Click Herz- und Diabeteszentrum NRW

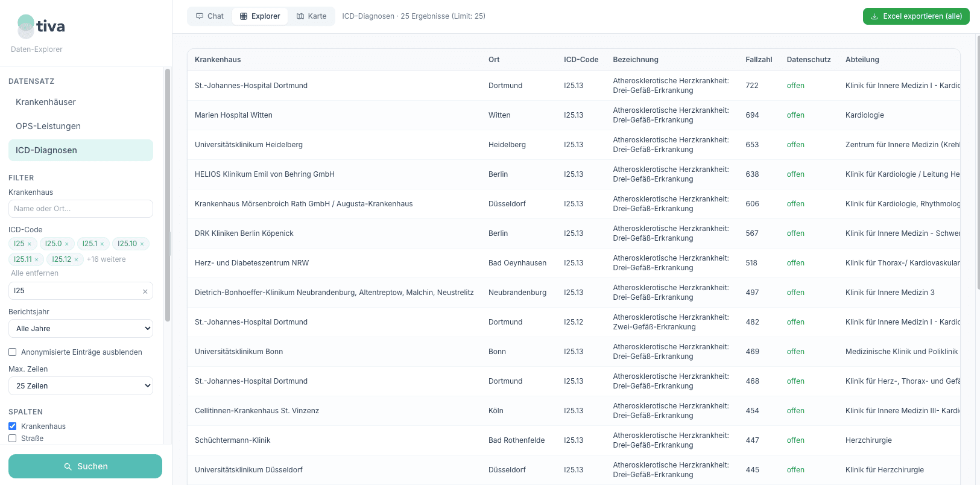pos(251,263)
